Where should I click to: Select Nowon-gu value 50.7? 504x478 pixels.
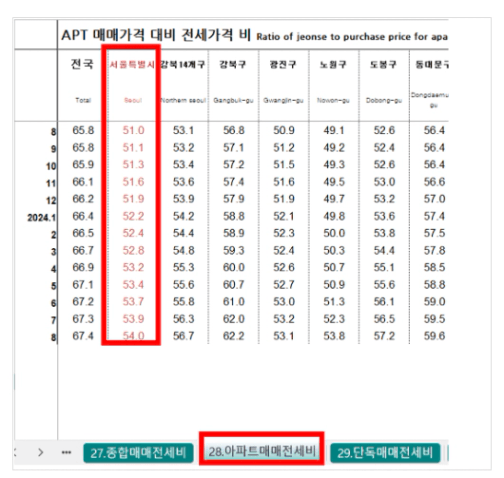pyautogui.click(x=334, y=267)
